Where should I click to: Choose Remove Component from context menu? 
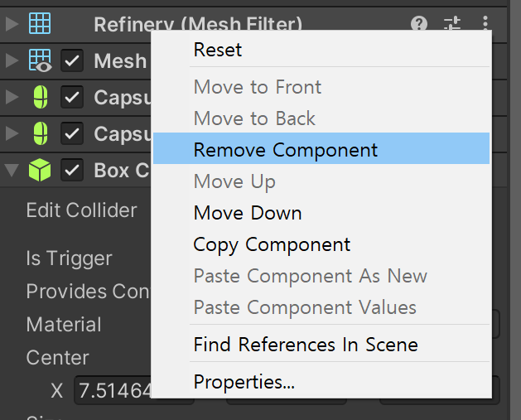pyautogui.click(x=286, y=150)
